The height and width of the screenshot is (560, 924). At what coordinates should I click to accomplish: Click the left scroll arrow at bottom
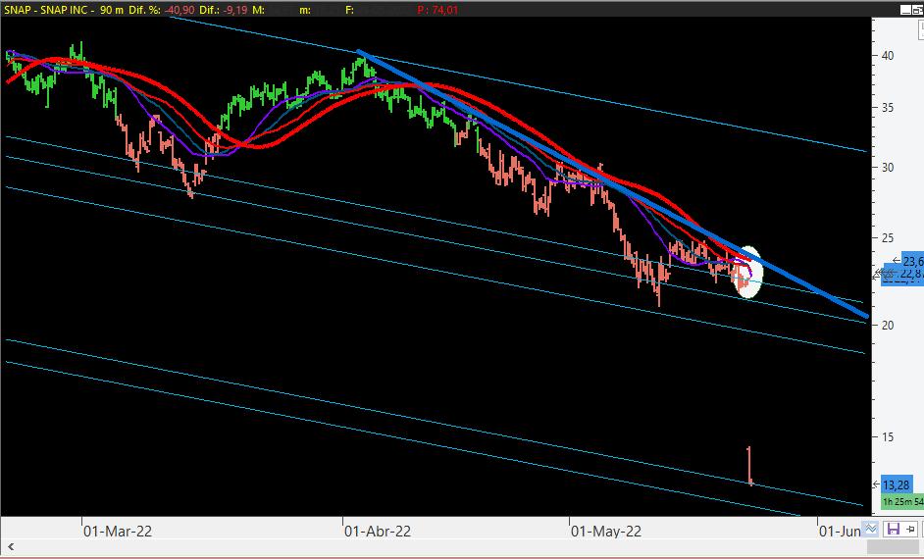point(10,547)
